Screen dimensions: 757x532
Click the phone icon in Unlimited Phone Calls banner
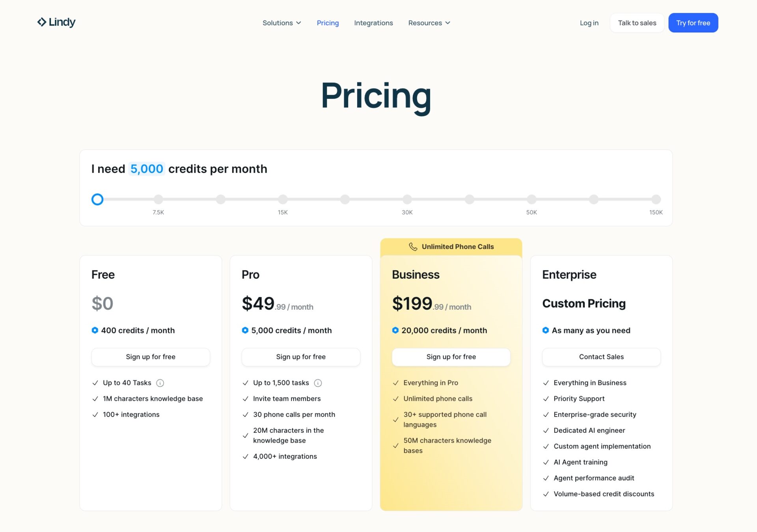[413, 247]
